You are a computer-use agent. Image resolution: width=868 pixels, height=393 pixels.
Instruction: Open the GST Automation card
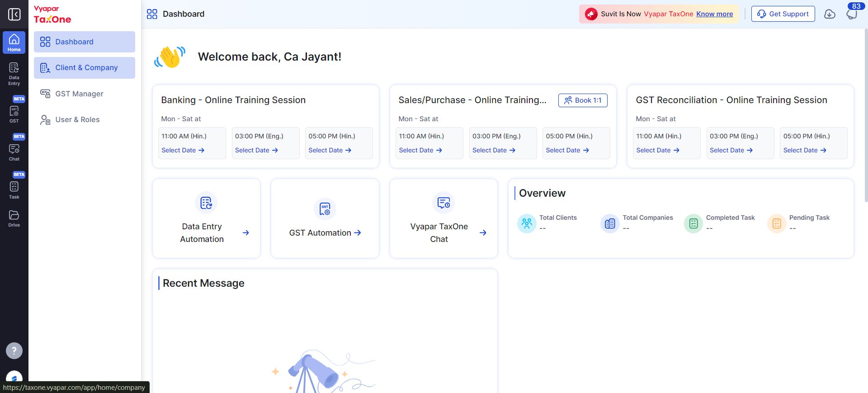(325, 218)
